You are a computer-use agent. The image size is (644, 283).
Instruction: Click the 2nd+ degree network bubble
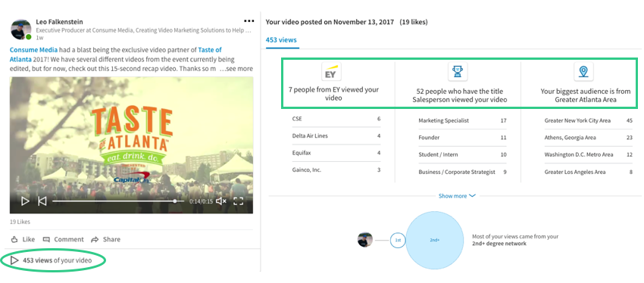tap(435, 240)
